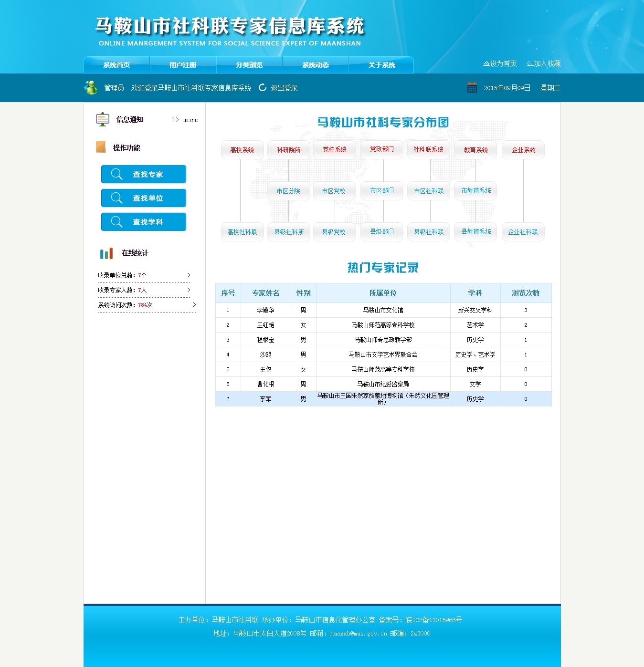The image size is (644, 667).
Task: Choose the 县教育系统 node
Action: coord(476,231)
